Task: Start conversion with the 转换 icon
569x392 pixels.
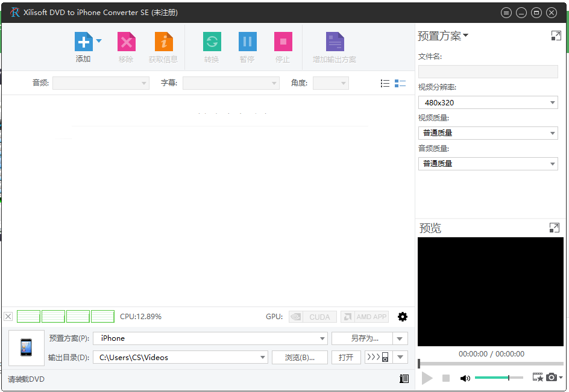Action: point(212,41)
